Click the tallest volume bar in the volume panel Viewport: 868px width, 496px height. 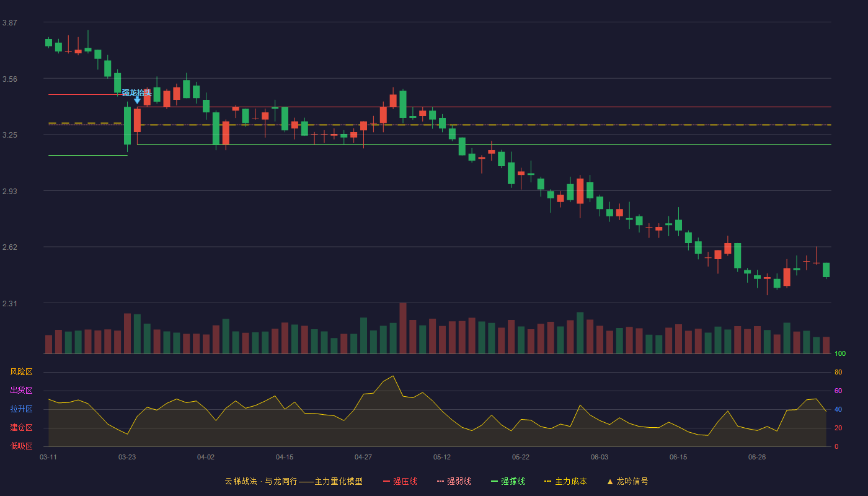[x=403, y=328]
